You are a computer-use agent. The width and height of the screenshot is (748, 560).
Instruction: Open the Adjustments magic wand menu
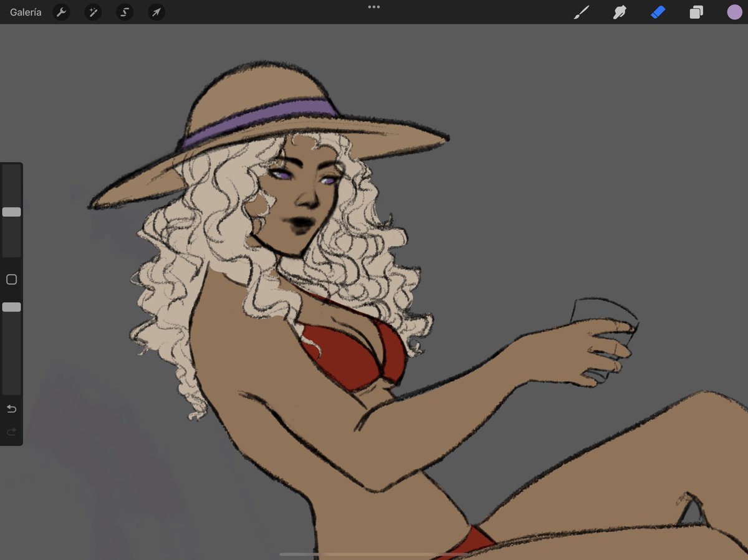pyautogui.click(x=93, y=12)
